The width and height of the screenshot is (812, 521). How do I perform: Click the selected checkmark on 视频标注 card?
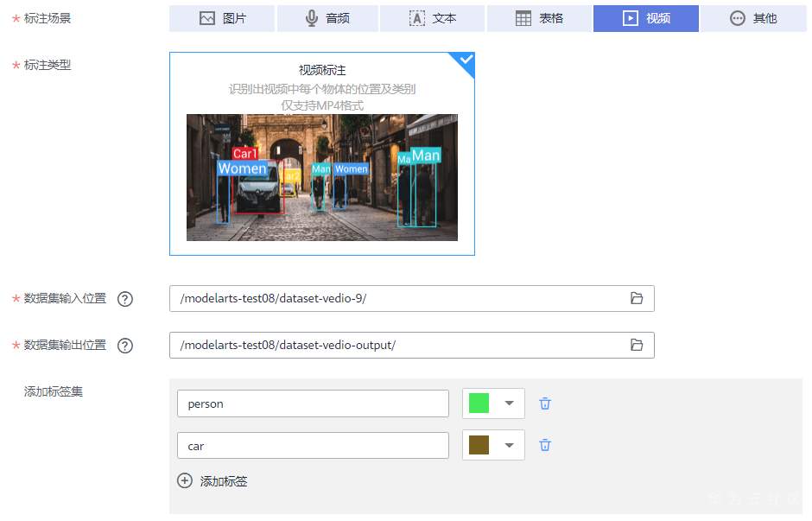466,60
